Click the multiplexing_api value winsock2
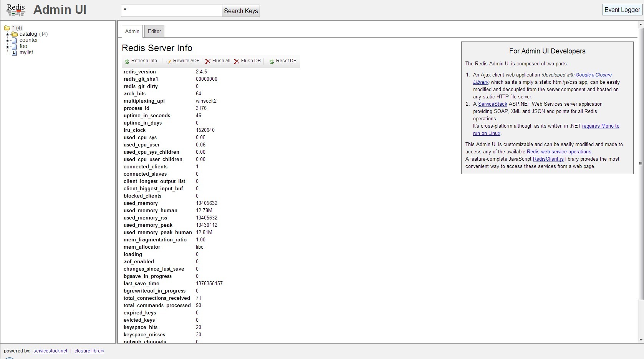 (x=206, y=101)
